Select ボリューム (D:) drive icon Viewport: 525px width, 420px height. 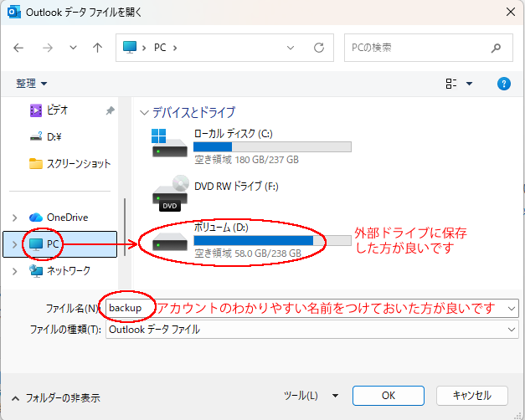(x=170, y=241)
